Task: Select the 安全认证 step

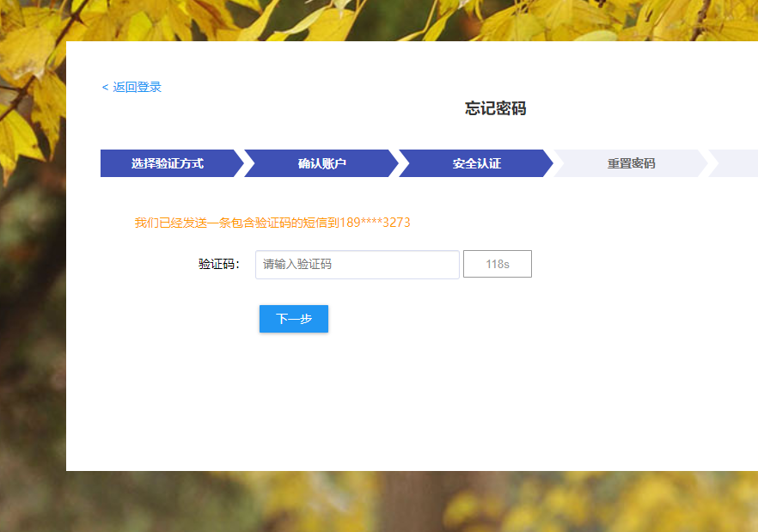Action: click(476, 163)
